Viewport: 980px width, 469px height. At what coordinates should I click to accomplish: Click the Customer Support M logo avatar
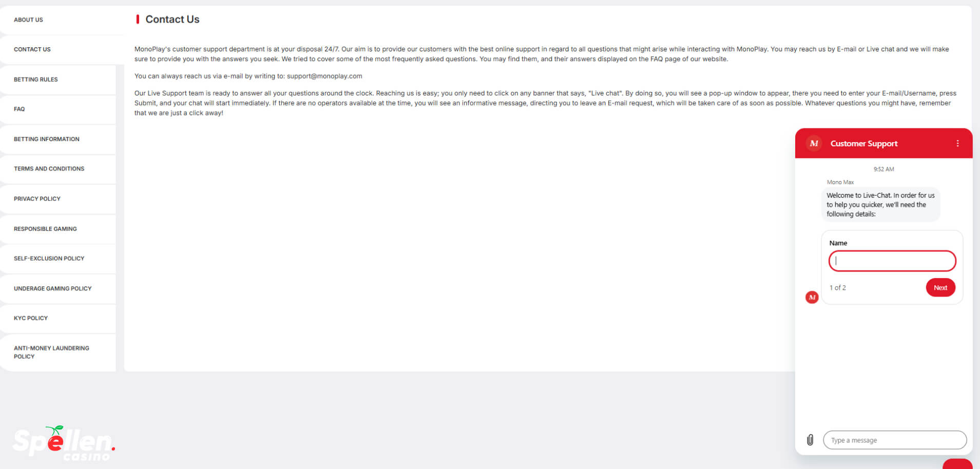814,143
